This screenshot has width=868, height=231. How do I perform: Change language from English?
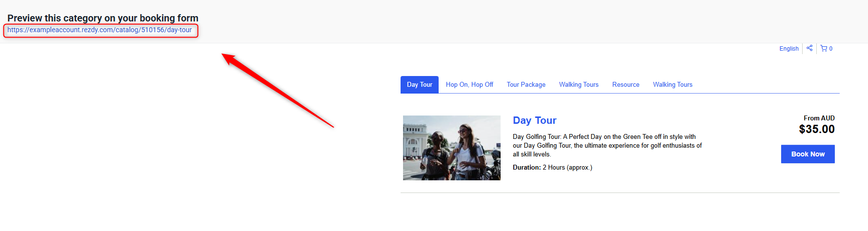[x=789, y=49]
